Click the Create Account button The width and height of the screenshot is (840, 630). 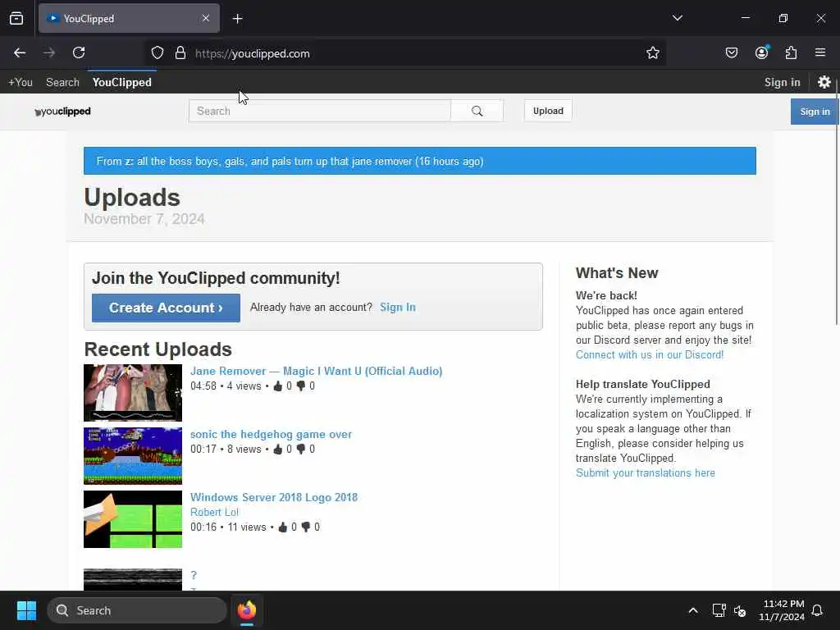[166, 308]
